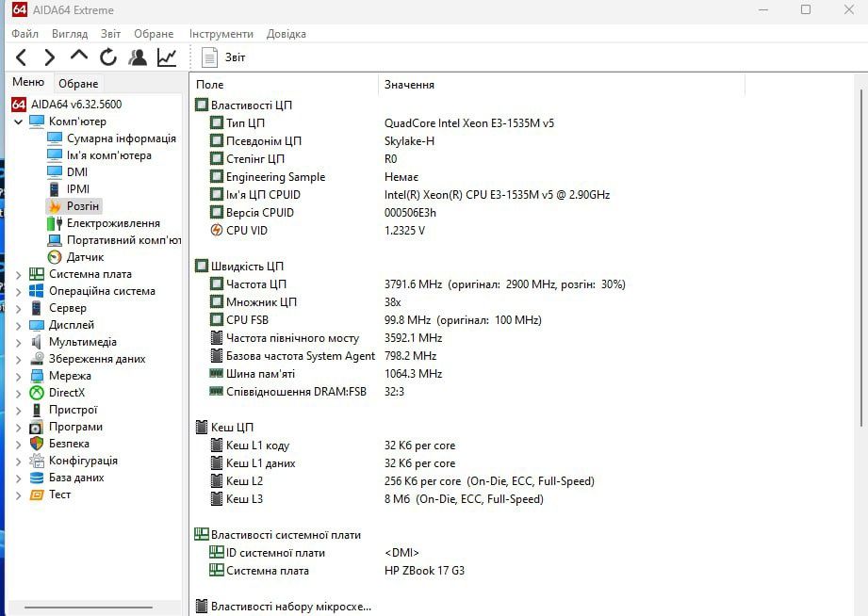Click the Програми camera icon
The height and width of the screenshot is (616, 868).
point(37,427)
